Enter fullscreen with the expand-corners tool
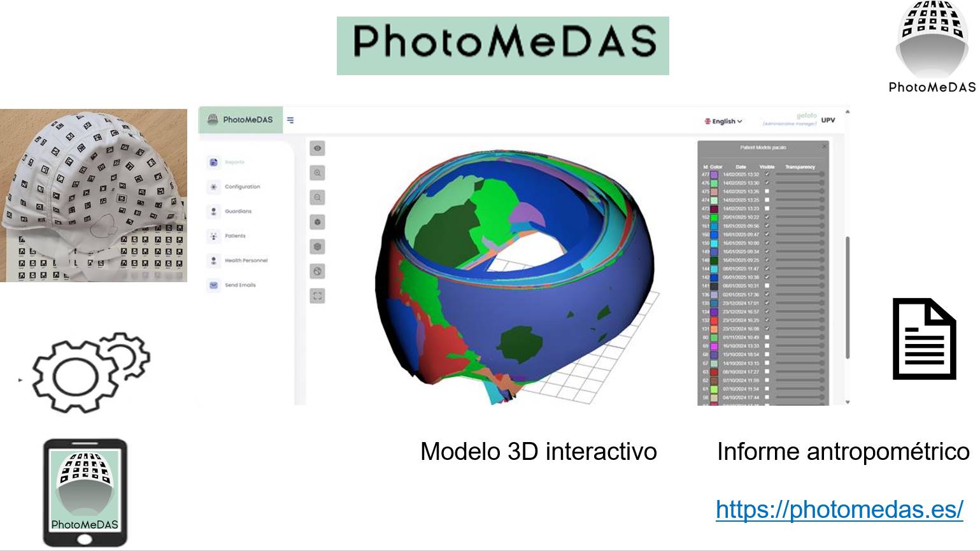This screenshot has height=551, width=980. [x=317, y=296]
